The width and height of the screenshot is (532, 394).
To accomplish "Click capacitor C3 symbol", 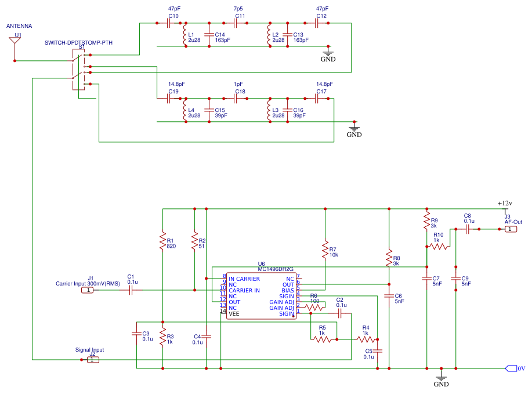I will coord(137,334).
